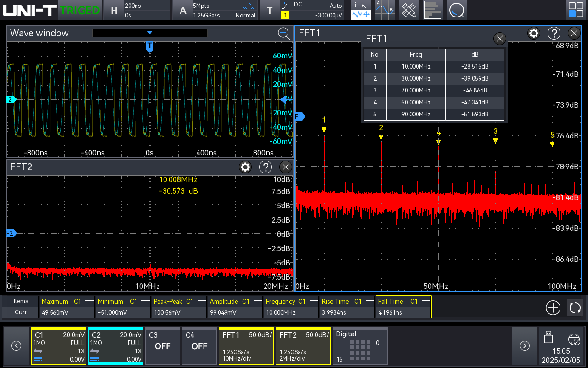Open the search magnifier tool

[x=457, y=10]
